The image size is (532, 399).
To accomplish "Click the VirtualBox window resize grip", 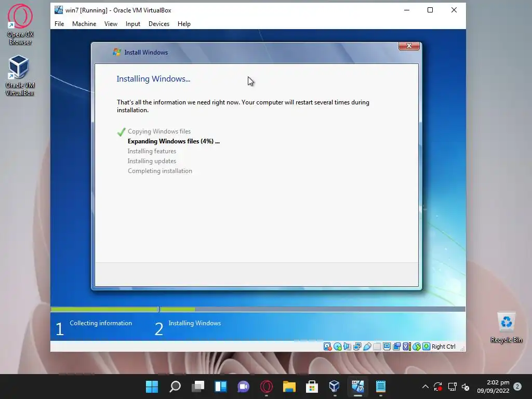I will pyautogui.click(x=462, y=349).
